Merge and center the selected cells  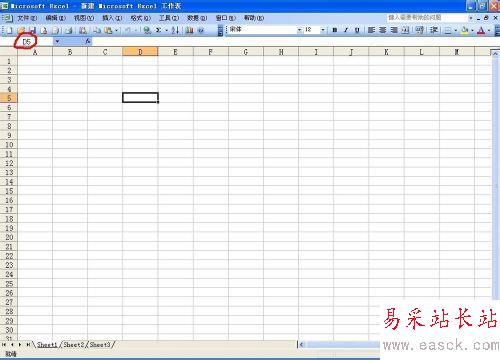click(405, 30)
